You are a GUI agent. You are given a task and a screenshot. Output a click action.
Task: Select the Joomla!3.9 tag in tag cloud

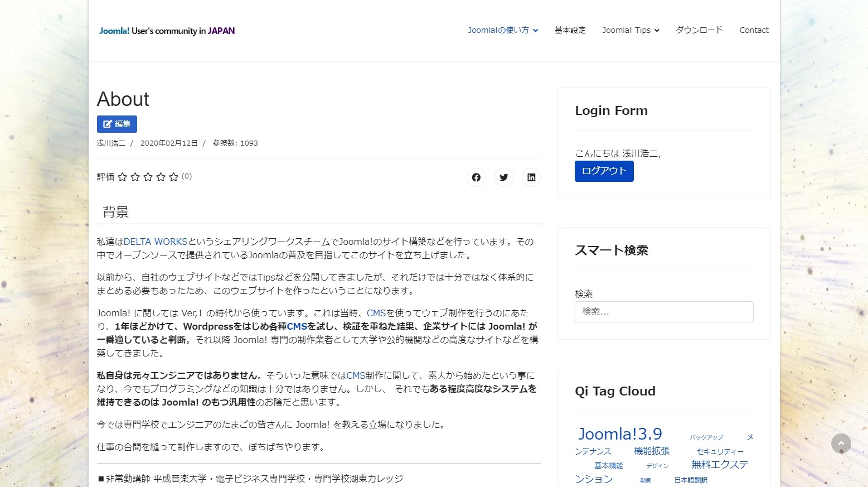coord(619,433)
